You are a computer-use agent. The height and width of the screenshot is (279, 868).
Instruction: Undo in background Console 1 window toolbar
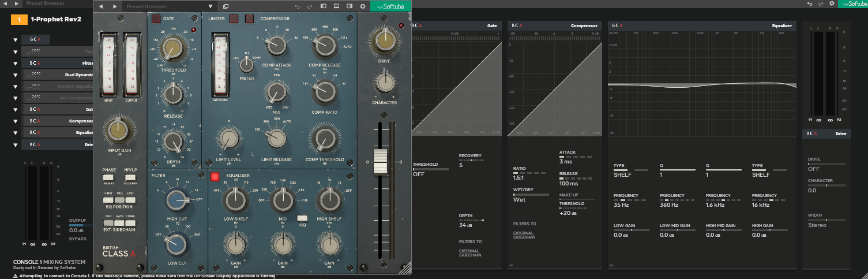tap(810, 3)
